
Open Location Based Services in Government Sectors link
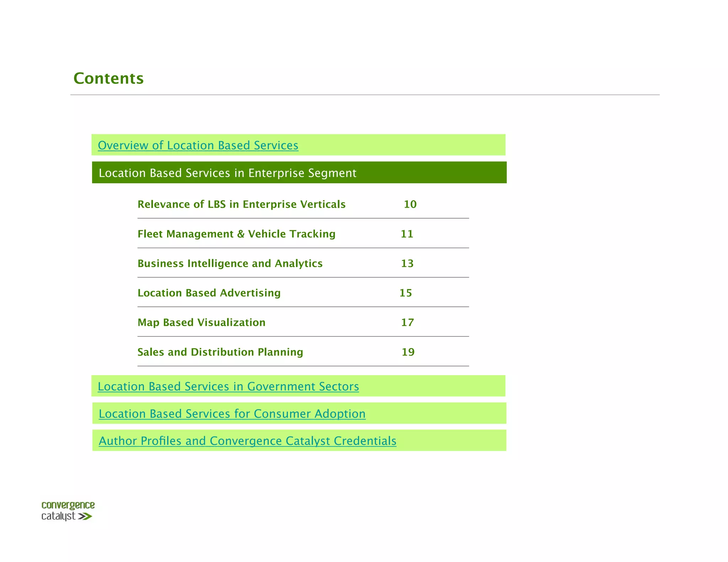coord(228,386)
